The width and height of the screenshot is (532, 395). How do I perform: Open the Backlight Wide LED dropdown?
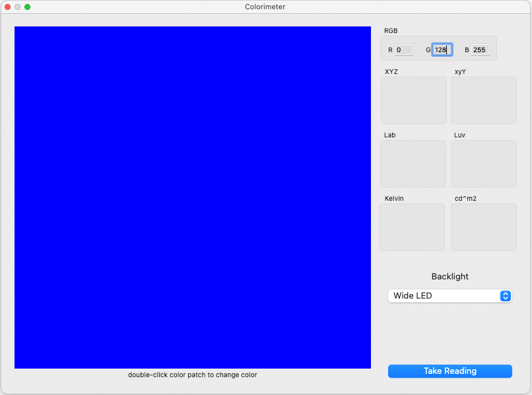pos(450,296)
